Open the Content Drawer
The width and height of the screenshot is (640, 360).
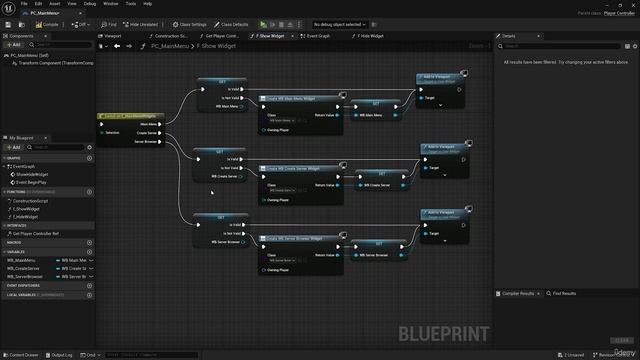20,355
